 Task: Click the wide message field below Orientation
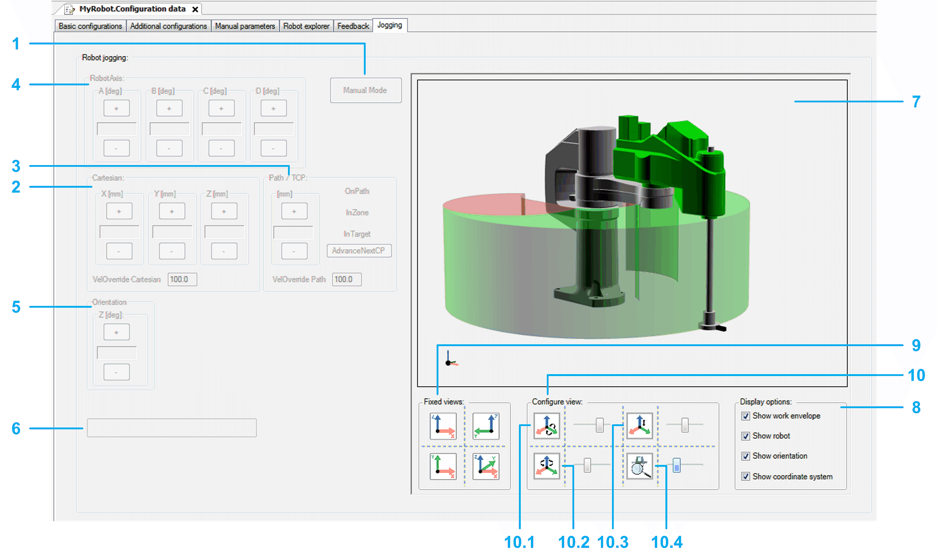172,428
